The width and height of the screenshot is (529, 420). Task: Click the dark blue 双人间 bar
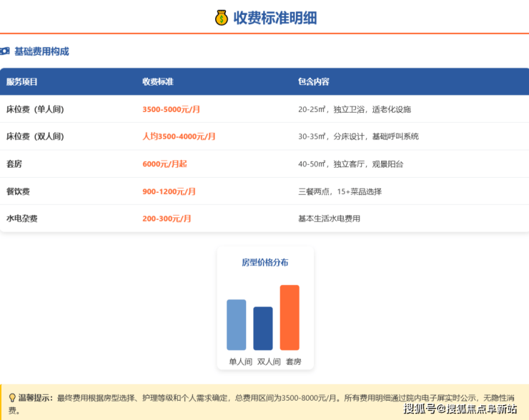point(263,328)
